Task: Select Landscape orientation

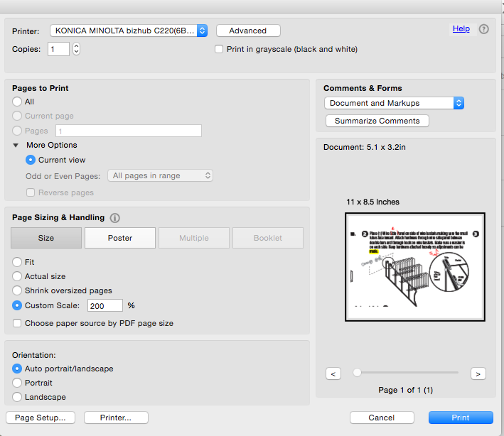Action: pos(17,397)
